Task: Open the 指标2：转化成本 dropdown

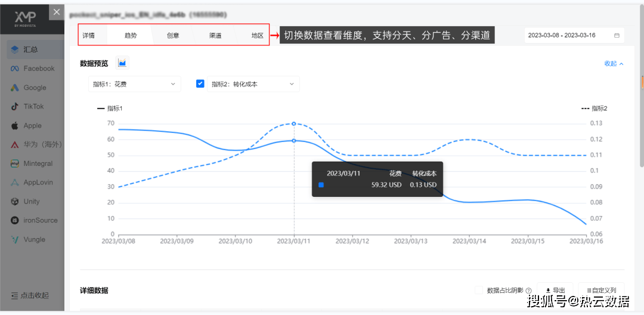Action: [253, 84]
